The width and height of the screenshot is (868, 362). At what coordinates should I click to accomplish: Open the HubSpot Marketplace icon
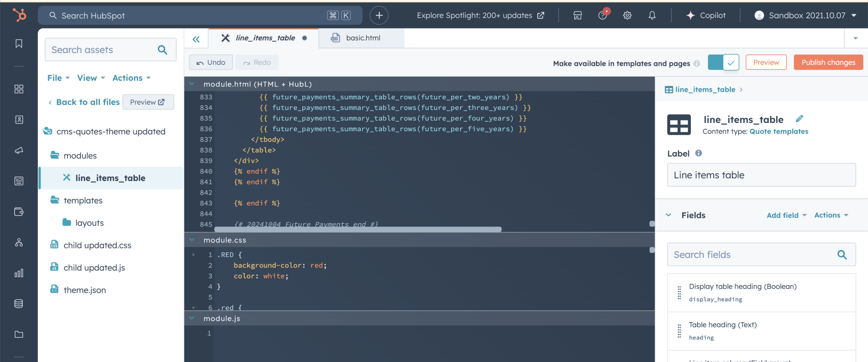(577, 15)
